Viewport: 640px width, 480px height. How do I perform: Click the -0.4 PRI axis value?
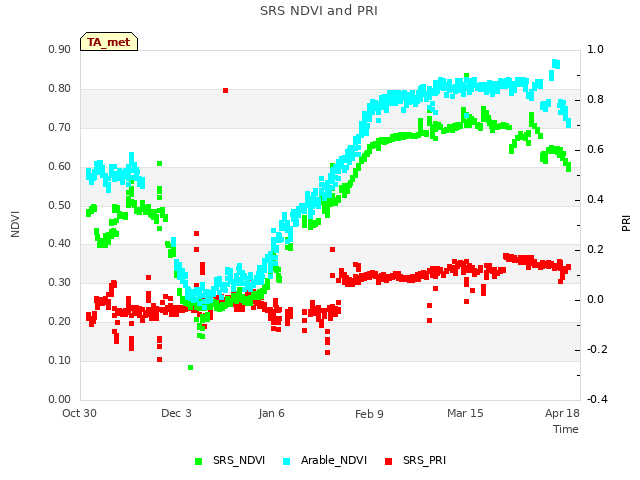click(597, 399)
